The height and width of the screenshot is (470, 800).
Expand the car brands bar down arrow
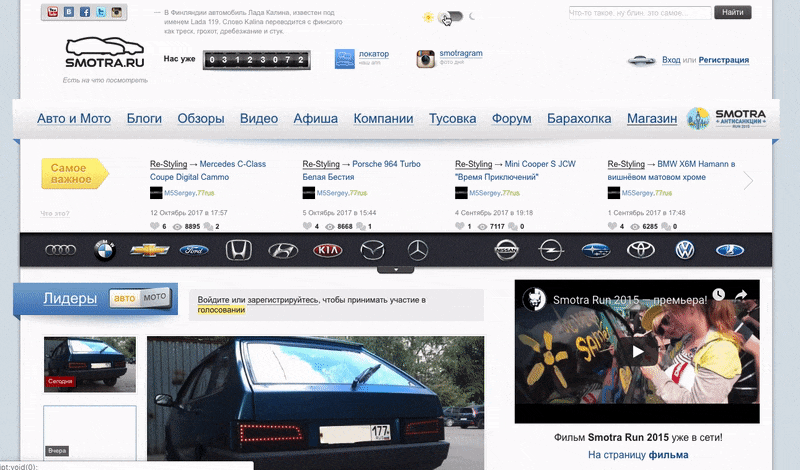click(395, 269)
